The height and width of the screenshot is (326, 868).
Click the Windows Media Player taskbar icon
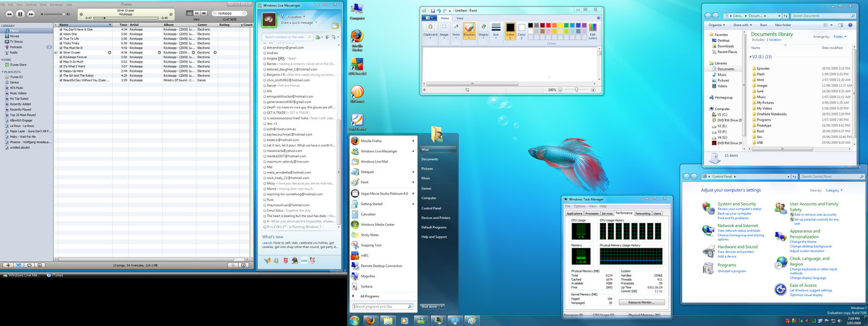404,321
